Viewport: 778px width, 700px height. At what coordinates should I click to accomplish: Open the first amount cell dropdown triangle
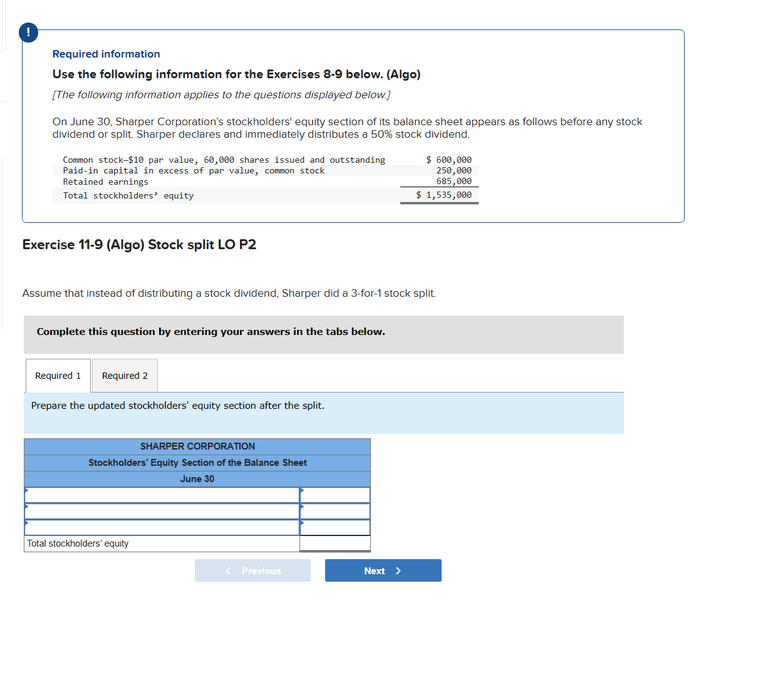(x=303, y=491)
